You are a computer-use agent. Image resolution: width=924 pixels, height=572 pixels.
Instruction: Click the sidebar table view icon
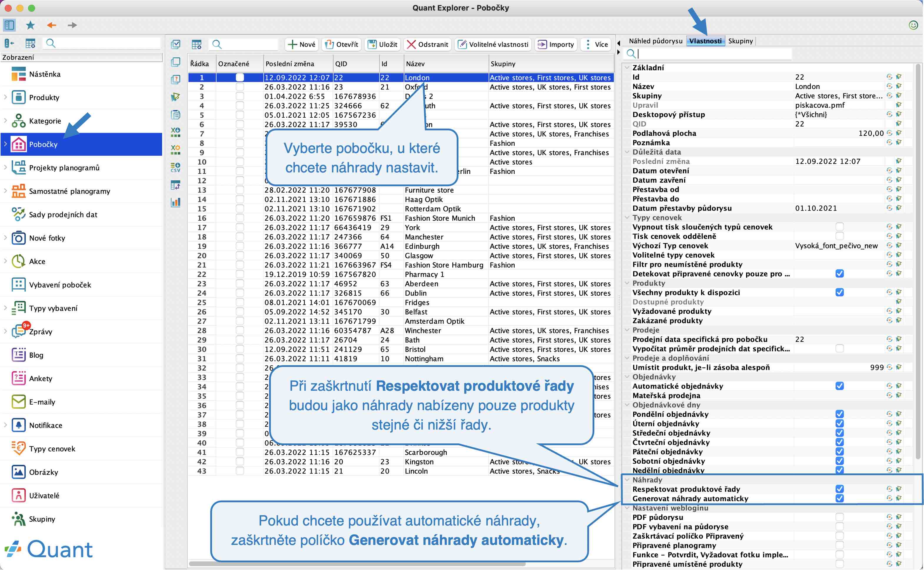pos(30,44)
